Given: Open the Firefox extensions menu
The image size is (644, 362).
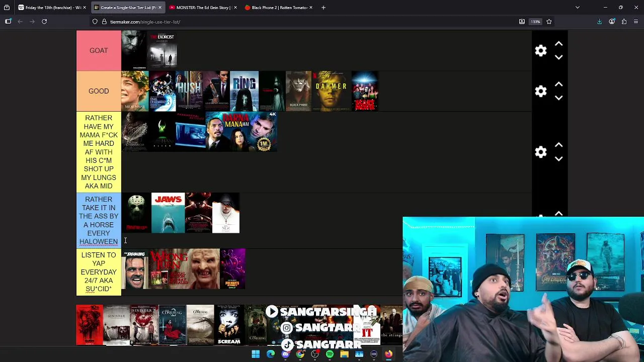Looking at the screenshot, I should (624, 22).
